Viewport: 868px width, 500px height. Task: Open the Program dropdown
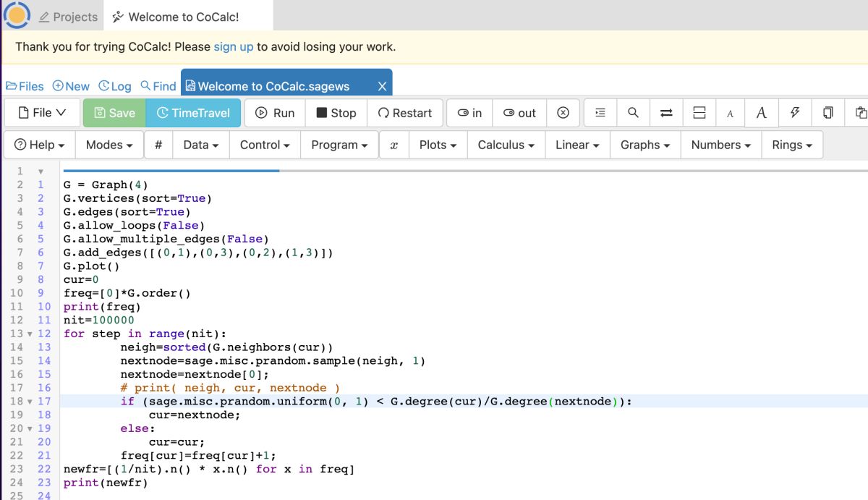click(339, 145)
